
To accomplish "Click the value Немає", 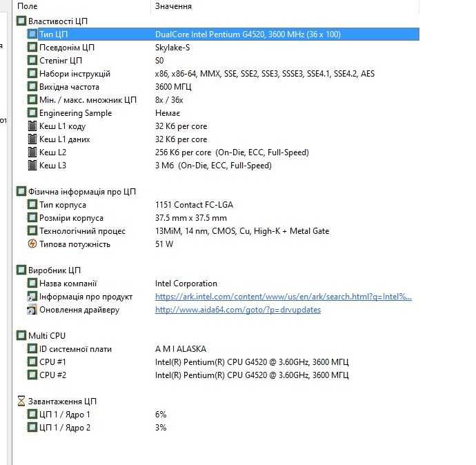I will 168,113.
